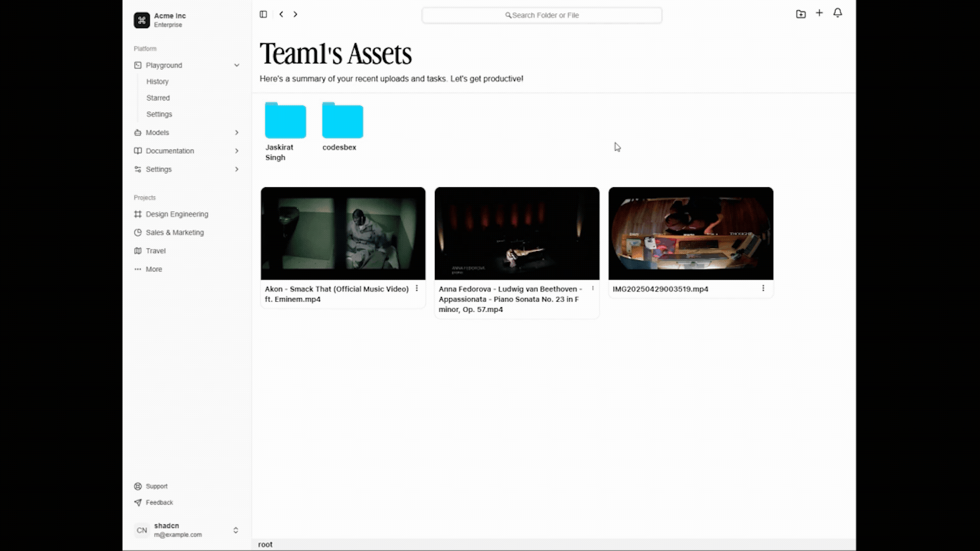This screenshot has height=551, width=980.
Task: Click the Anna Fedorova Appassionata file name
Action: click(x=510, y=299)
